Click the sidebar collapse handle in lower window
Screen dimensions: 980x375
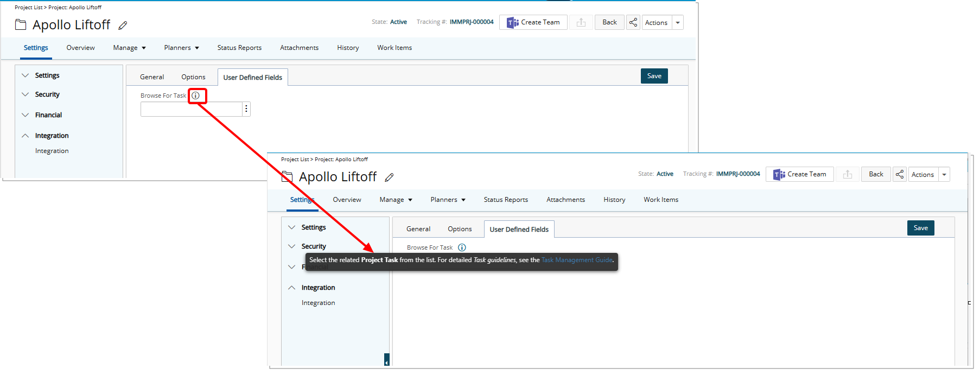tap(386, 361)
